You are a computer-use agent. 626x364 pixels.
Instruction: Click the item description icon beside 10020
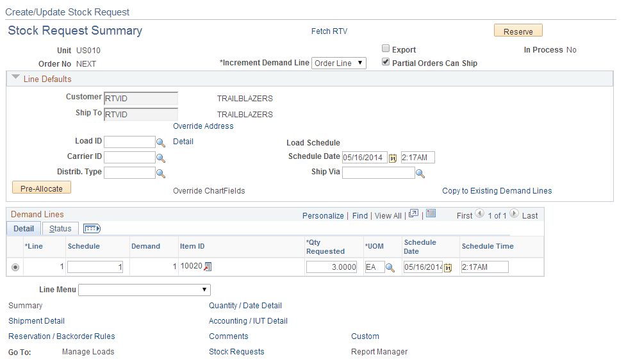click(x=208, y=267)
